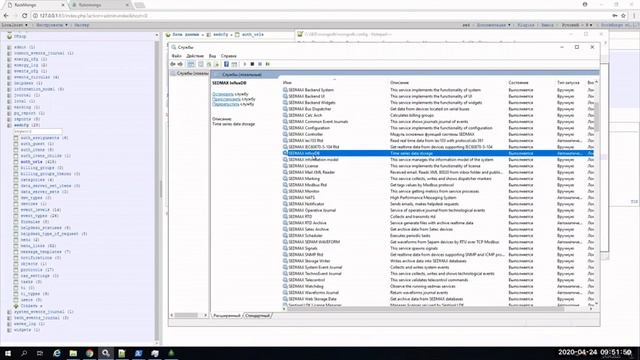Image resolution: width=640 pixels, height=360 pixels.
Task: Click the Forward arrow in Services toolbar
Action: tap(180, 64)
